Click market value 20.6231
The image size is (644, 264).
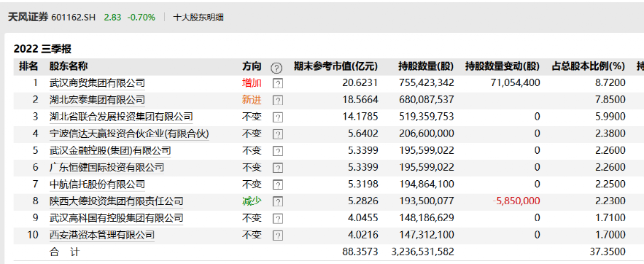pos(360,83)
